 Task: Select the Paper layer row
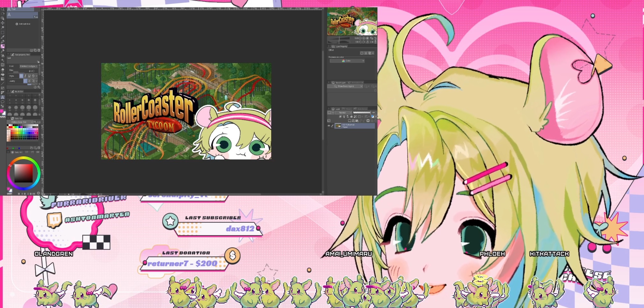tap(355, 126)
